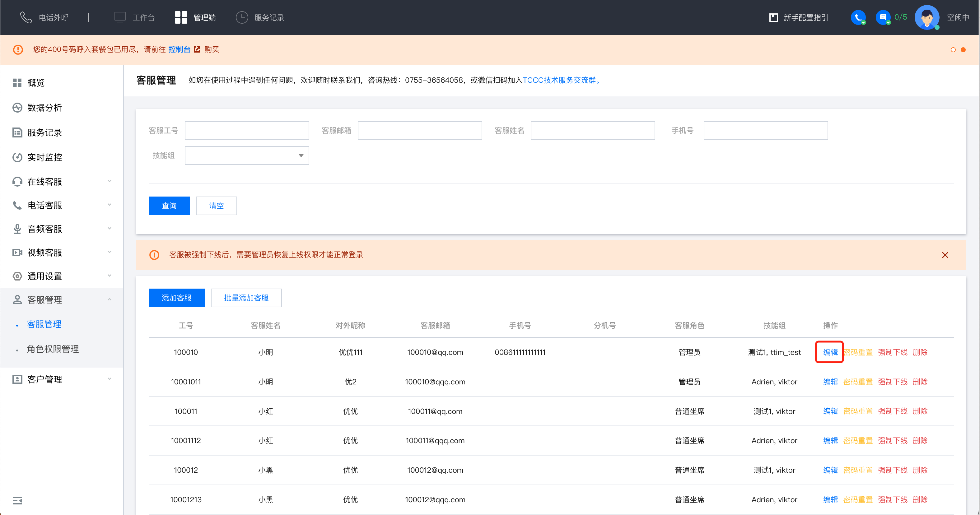980x515 pixels.
Task: Click the chat message status icon
Action: tap(883, 17)
